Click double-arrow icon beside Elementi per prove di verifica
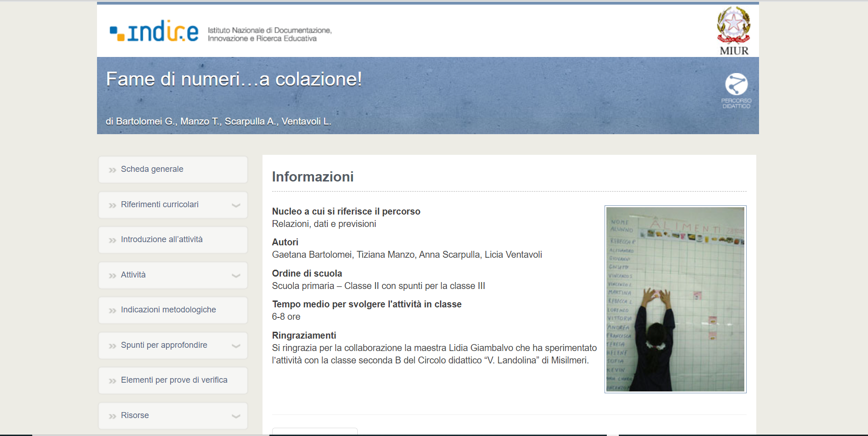 (x=112, y=381)
